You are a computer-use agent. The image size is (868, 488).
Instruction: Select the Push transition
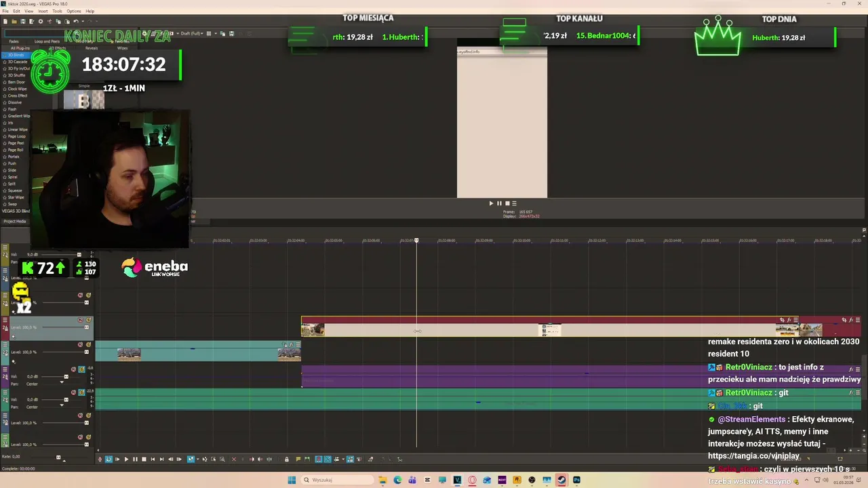click(12, 163)
